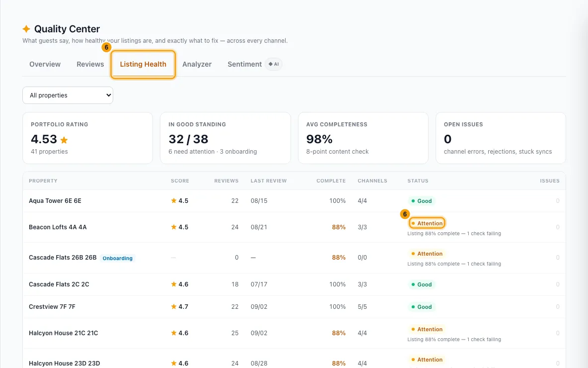Click the check failing note under Cascade Flats 26B
588x368 pixels.
tap(454, 264)
